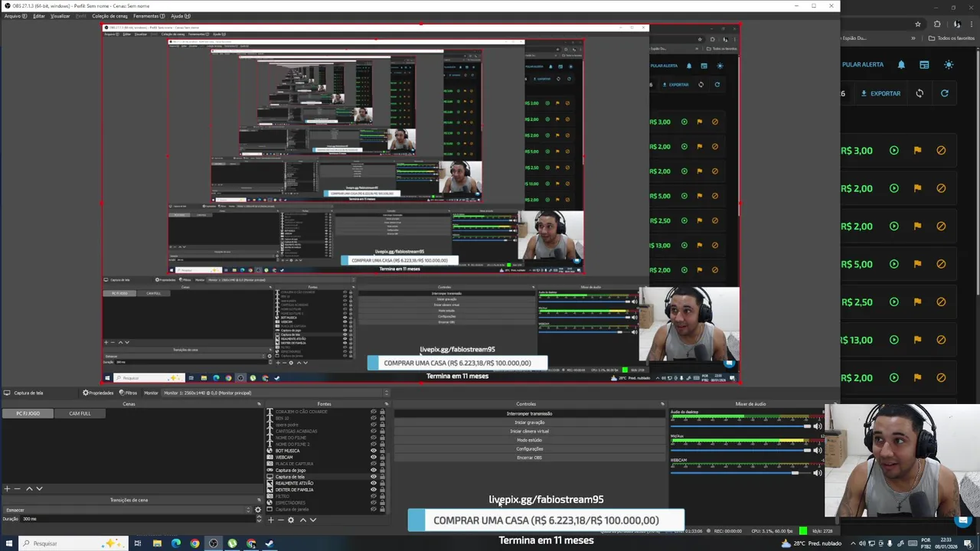
Task: Pop out the Cenas dock panel
Action: tap(258, 404)
